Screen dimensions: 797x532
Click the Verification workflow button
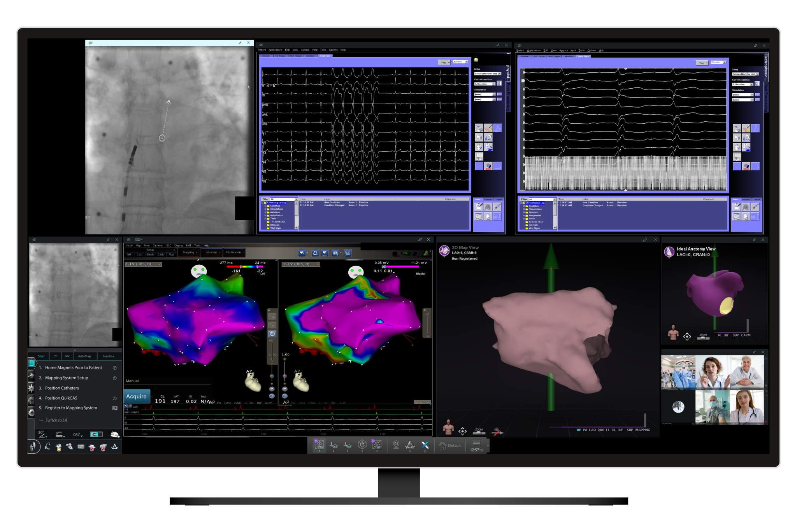pyautogui.click(x=234, y=252)
